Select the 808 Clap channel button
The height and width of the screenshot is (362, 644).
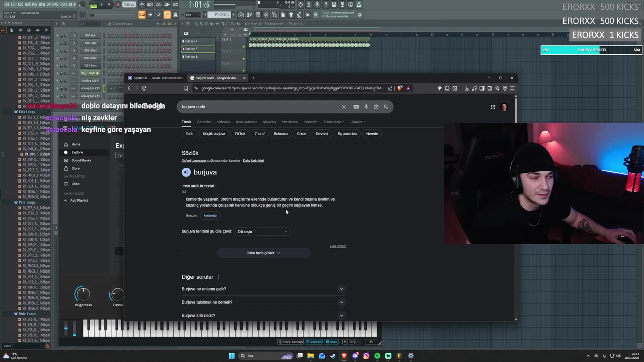pos(90,43)
